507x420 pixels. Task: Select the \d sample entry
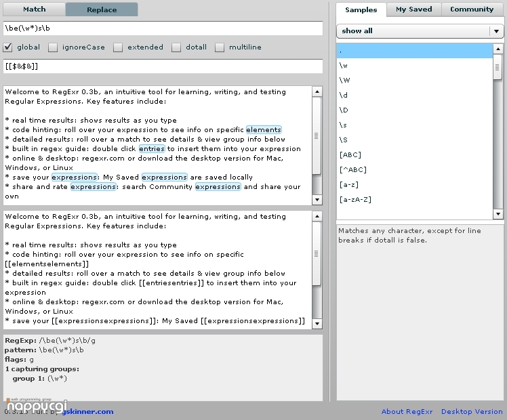coord(415,96)
